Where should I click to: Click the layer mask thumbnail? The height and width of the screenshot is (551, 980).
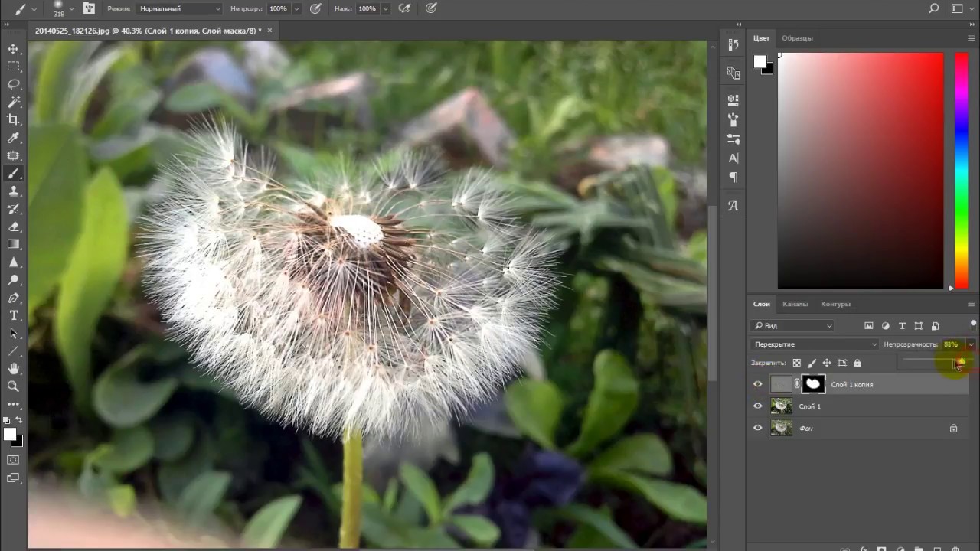pos(813,385)
